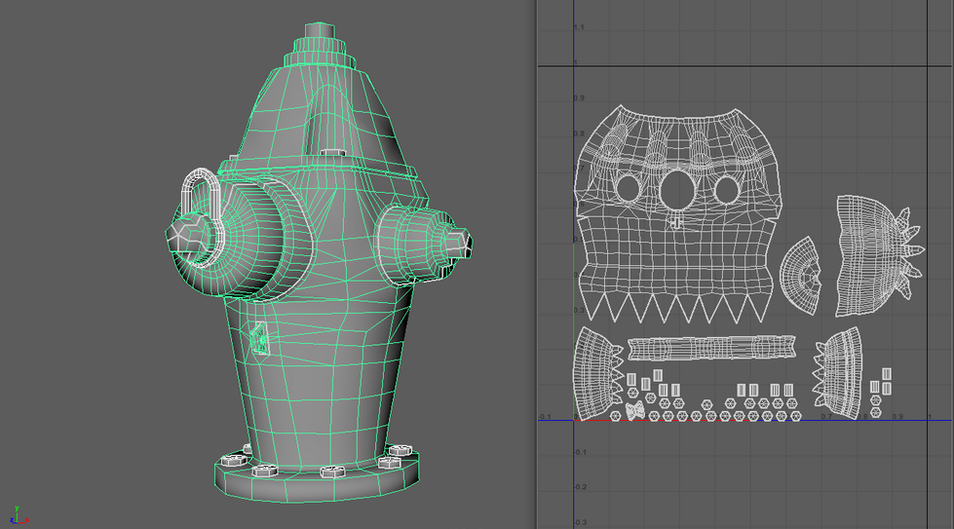The width and height of the screenshot is (954, 529).
Task: Select the bow-tie shaped UV shell
Action: pyautogui.click(x=635, y=411)
